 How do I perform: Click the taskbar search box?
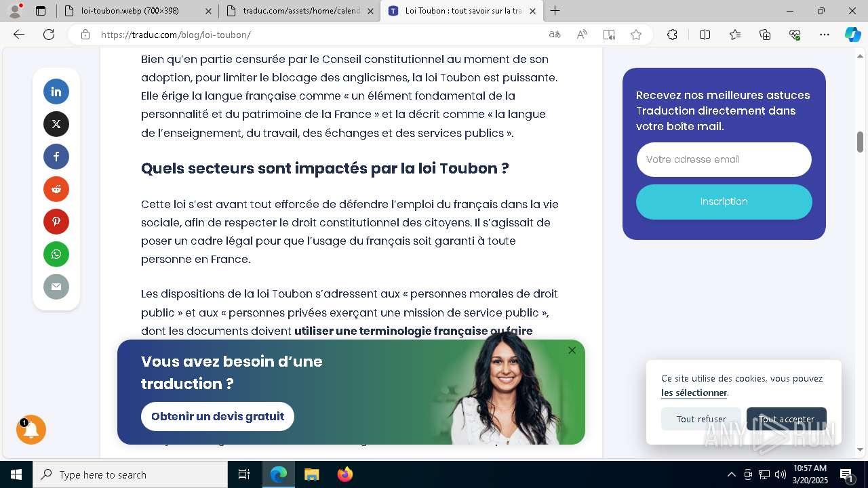(x=130, y=474)
